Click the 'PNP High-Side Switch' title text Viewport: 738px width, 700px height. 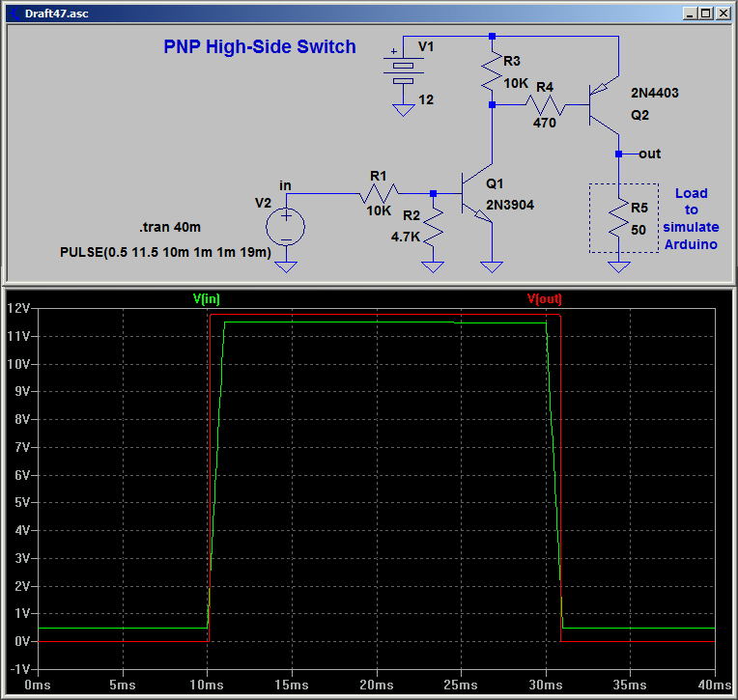click(260, 46)
